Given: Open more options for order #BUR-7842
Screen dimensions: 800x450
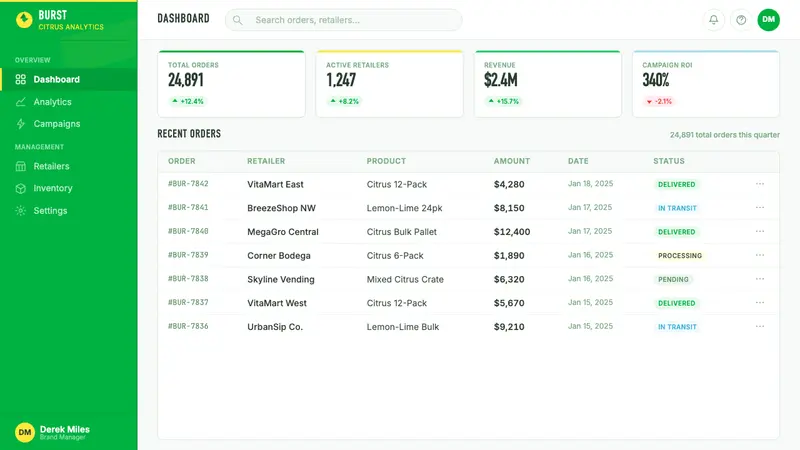Looking at the screenshot, I should coord(760,184).
